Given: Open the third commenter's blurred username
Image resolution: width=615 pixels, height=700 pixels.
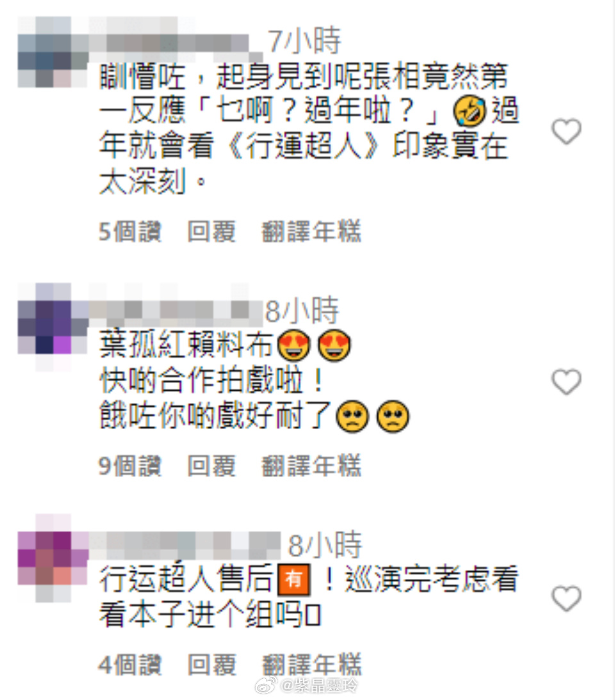Looking at the screenshot, I should [185, 544].
